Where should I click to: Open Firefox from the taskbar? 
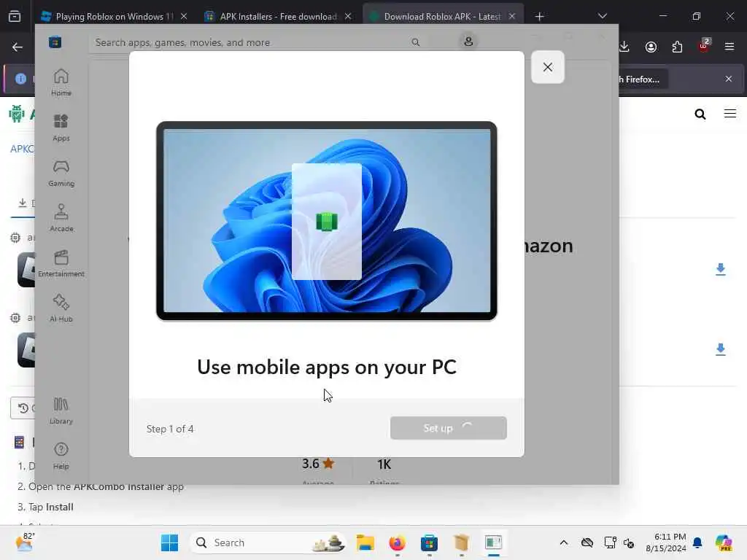pos(397,542)
